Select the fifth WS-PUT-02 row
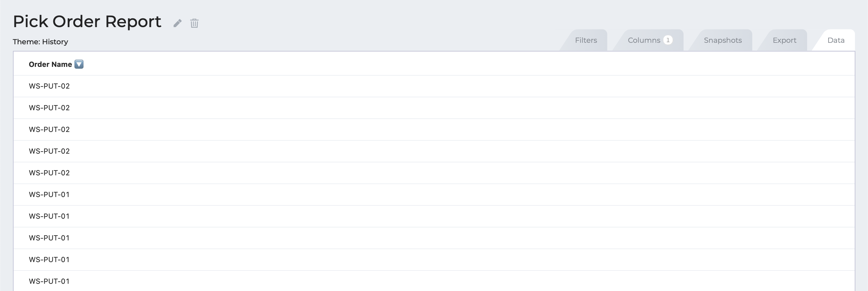The image size is (868, 291). point(434,173)
